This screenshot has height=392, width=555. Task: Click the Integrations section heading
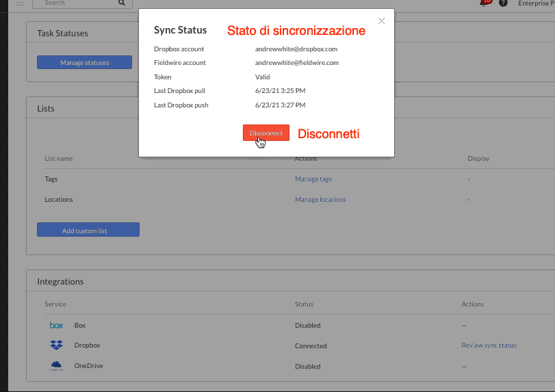[60, 282]
